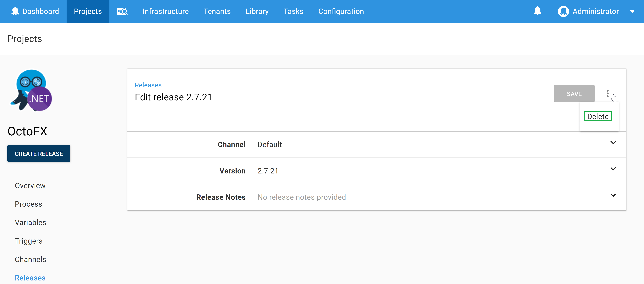Click the Releases breadcrumb link
The image size is (644, 284).
(148, 85)
